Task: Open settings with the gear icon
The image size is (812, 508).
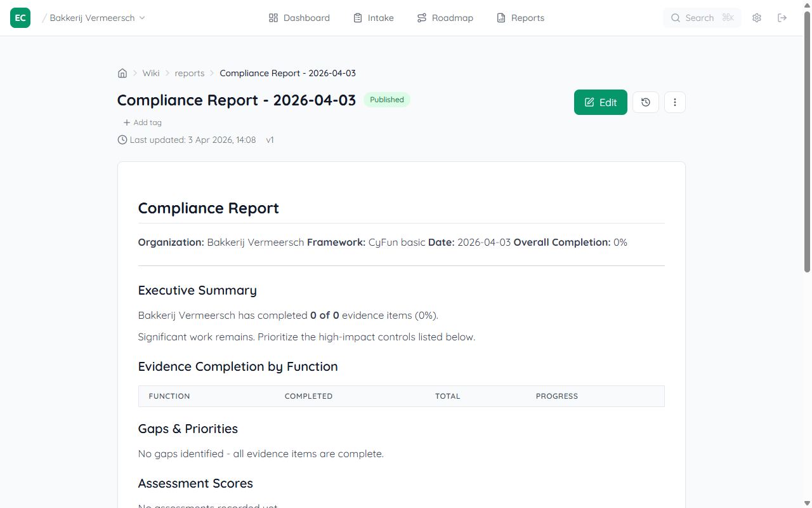Action: pos(756,17)
